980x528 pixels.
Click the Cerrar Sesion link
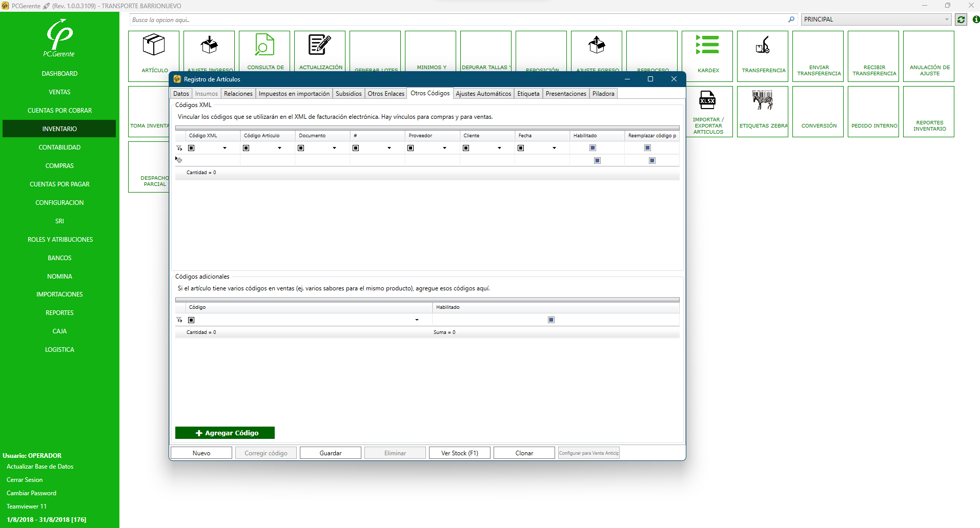pos(25,480)
